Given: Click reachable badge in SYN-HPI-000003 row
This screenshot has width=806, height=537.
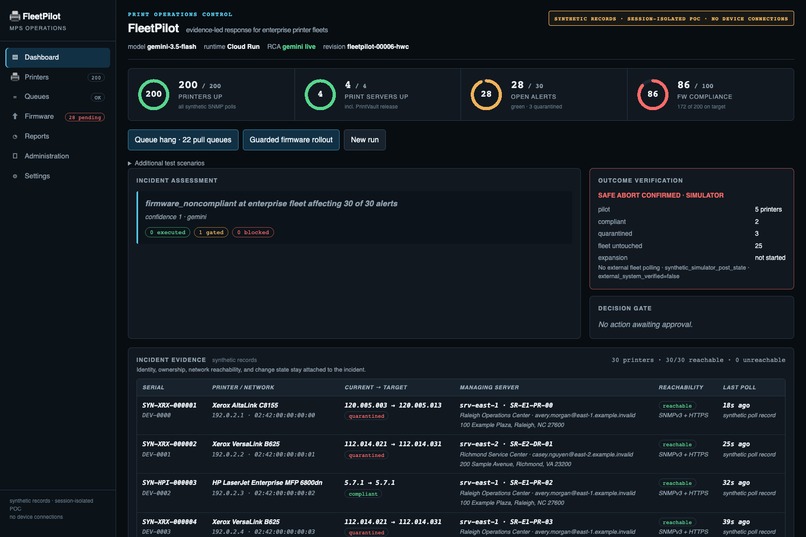Looking at the screenshot, I should [677, 483].
